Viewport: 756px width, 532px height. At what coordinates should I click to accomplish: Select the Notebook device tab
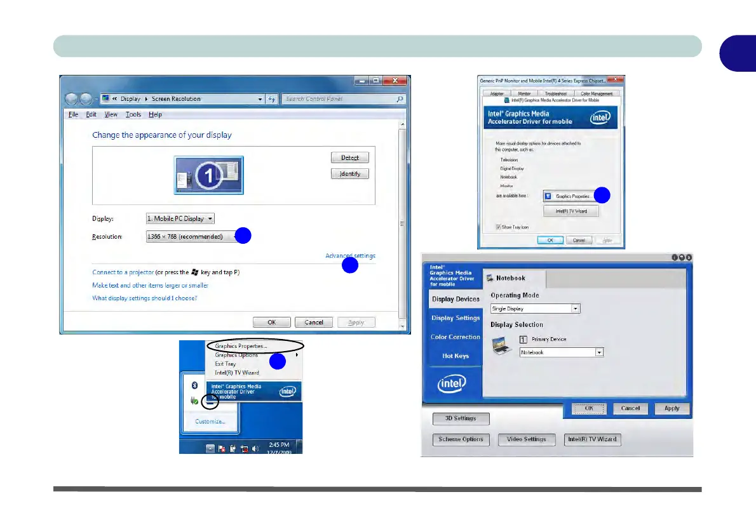tap(515, 279)
